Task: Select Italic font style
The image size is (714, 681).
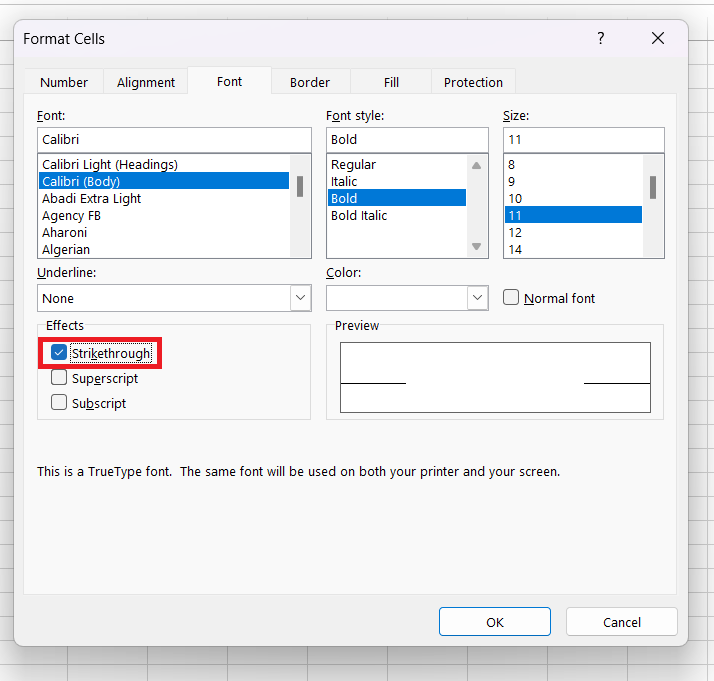Action: (x=397, y=181)
